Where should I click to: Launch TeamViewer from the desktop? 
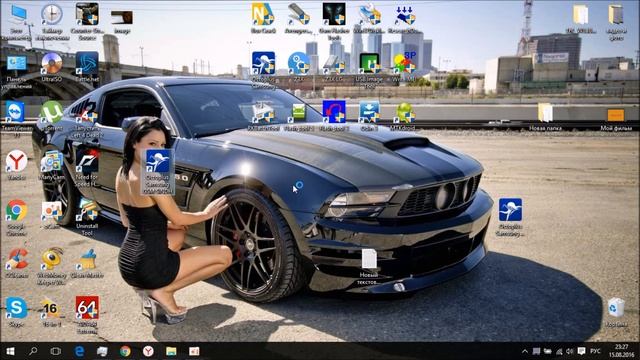[16, 112]
